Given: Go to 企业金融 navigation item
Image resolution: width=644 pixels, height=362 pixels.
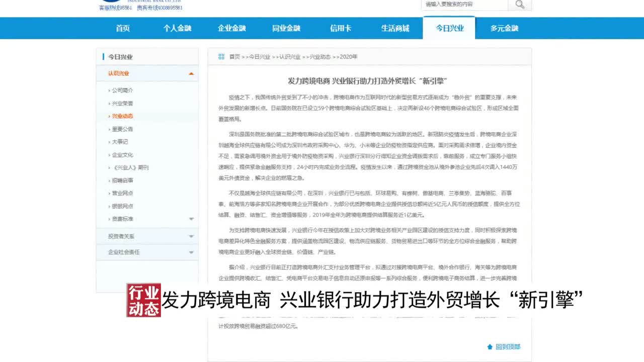Looking at the screenshot, I should click(231, 28).
